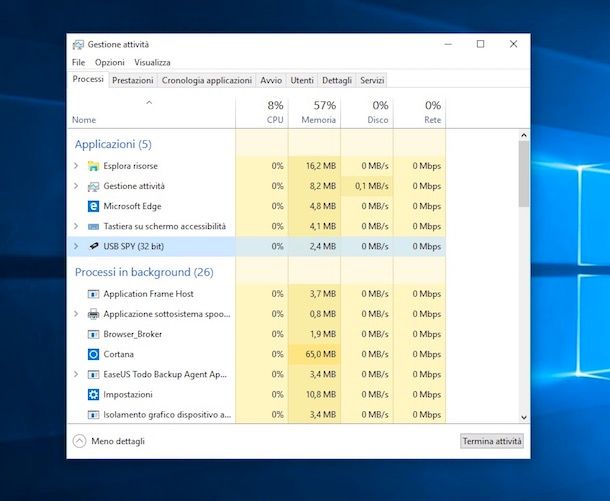Sort by the Disco column header
The width and height of the screenshot is (610, 501).
(367, 113)
